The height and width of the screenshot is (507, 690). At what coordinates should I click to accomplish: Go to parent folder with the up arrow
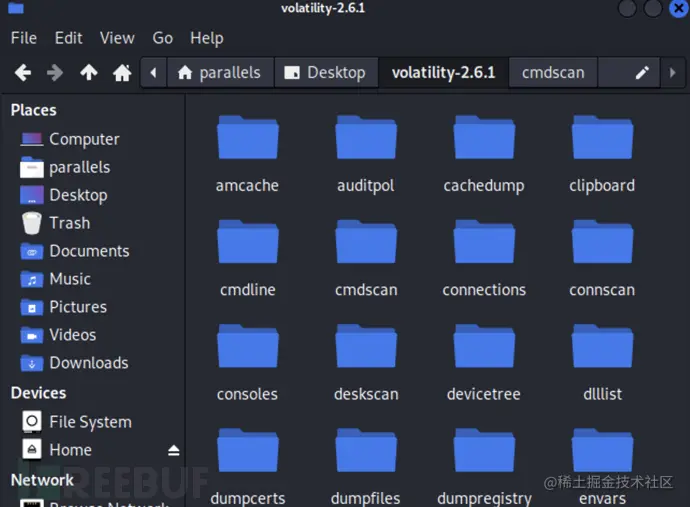click(x=88, y=72)
